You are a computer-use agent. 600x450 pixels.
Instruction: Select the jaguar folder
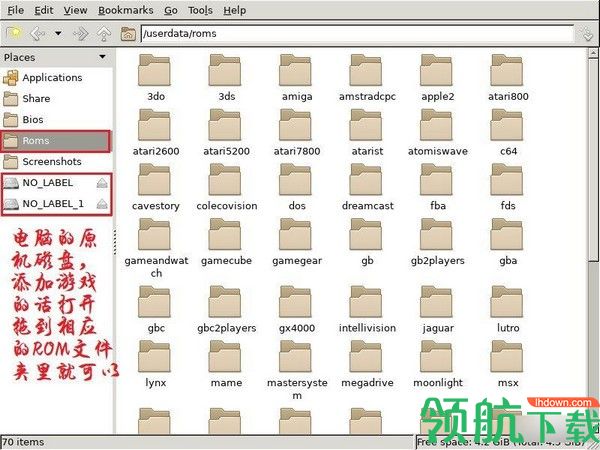click(437, 310)
